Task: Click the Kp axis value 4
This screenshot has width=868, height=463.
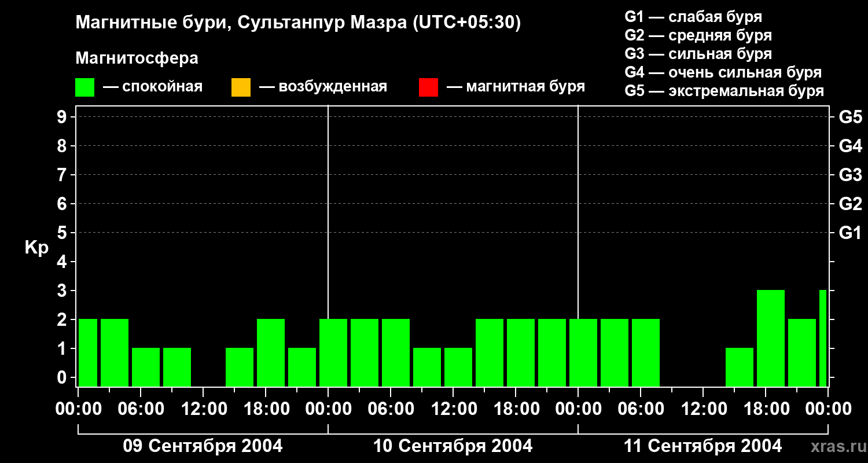Action: [x=63, y=262]
